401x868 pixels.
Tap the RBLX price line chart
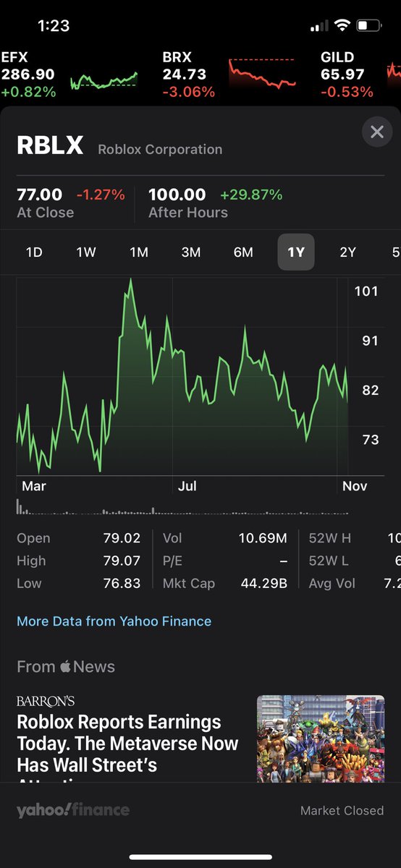tap(182, 376)
